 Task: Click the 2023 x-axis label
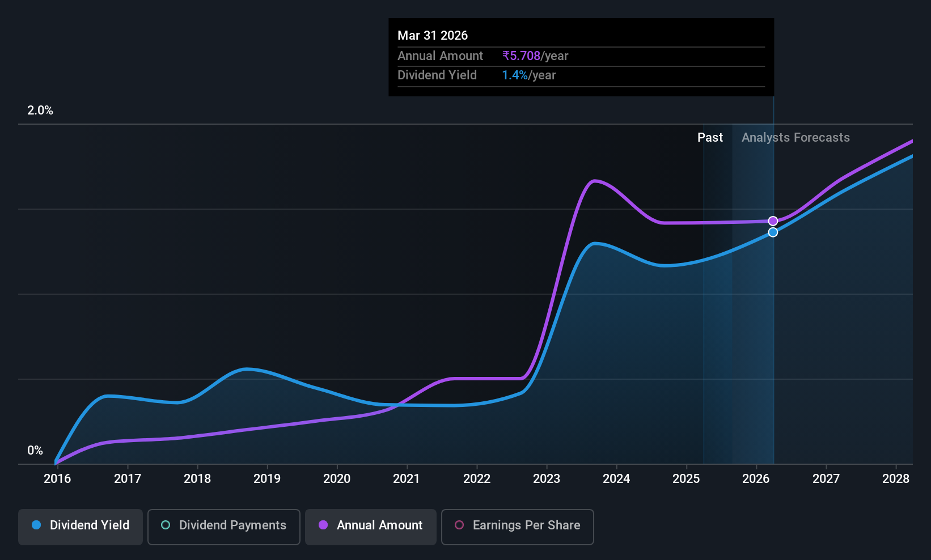pos(547,479)
